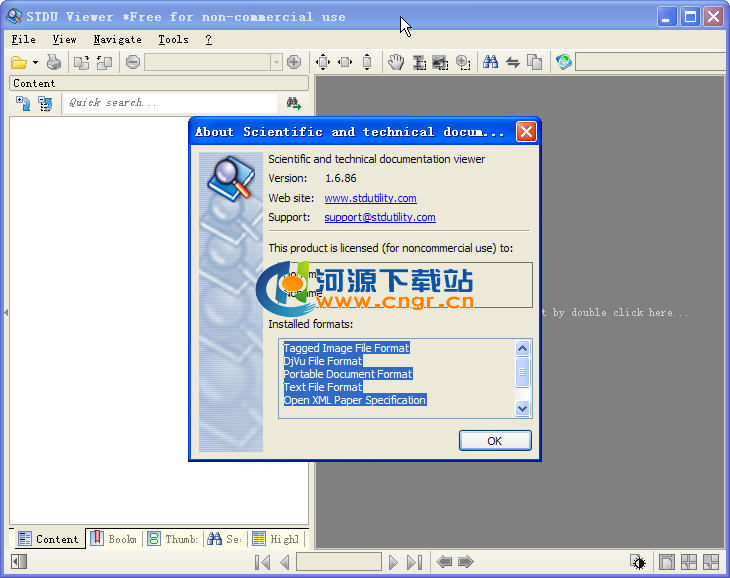This screenshot has width=730, height=578.
Task: Open the File menu
Action: 23,40
